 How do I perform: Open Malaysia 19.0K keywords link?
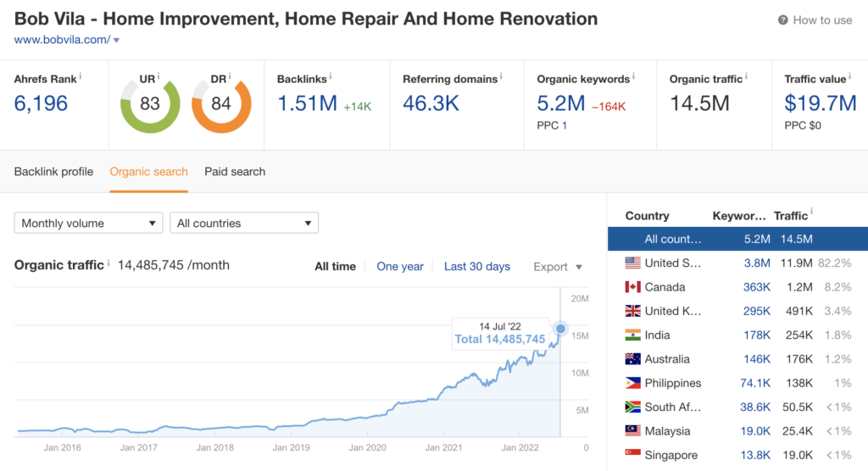coord(755,431)
